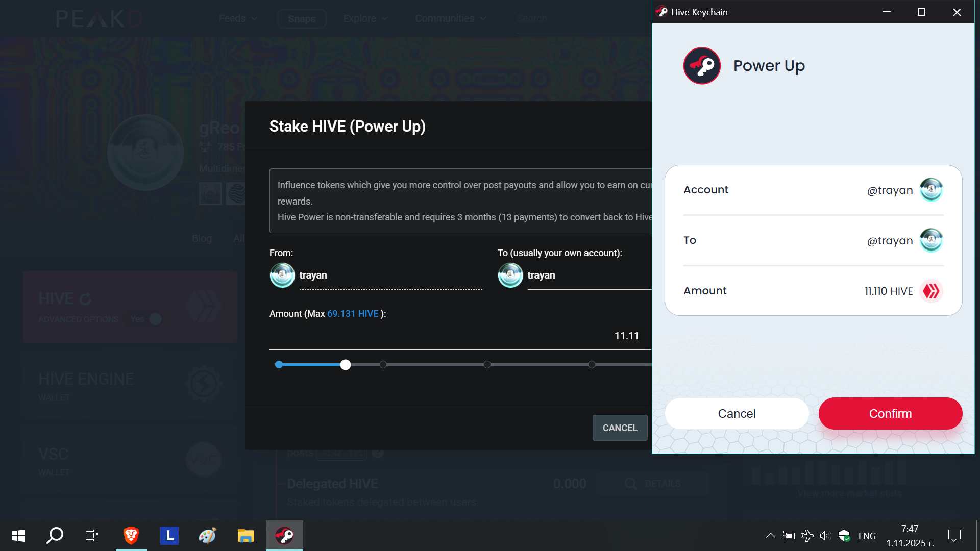Launch the Paint app from the taskbar
Viewport: 980px width, 551px height.
tap(207, 536)
